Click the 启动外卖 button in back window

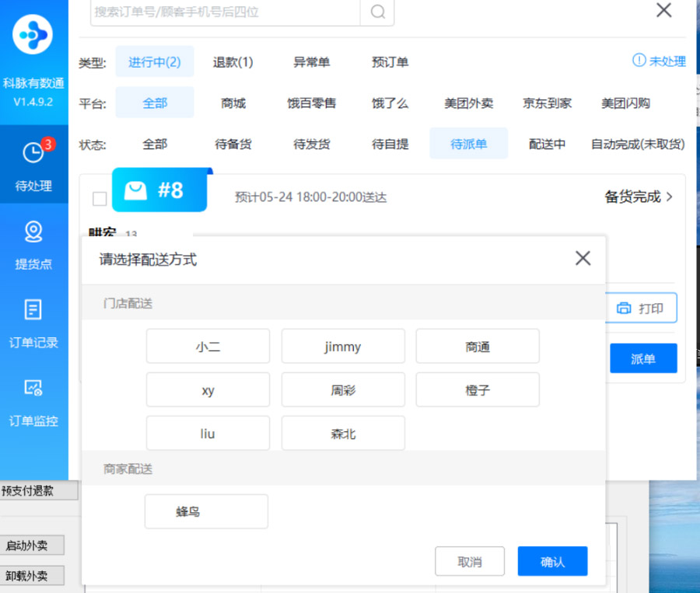(32, 546)
